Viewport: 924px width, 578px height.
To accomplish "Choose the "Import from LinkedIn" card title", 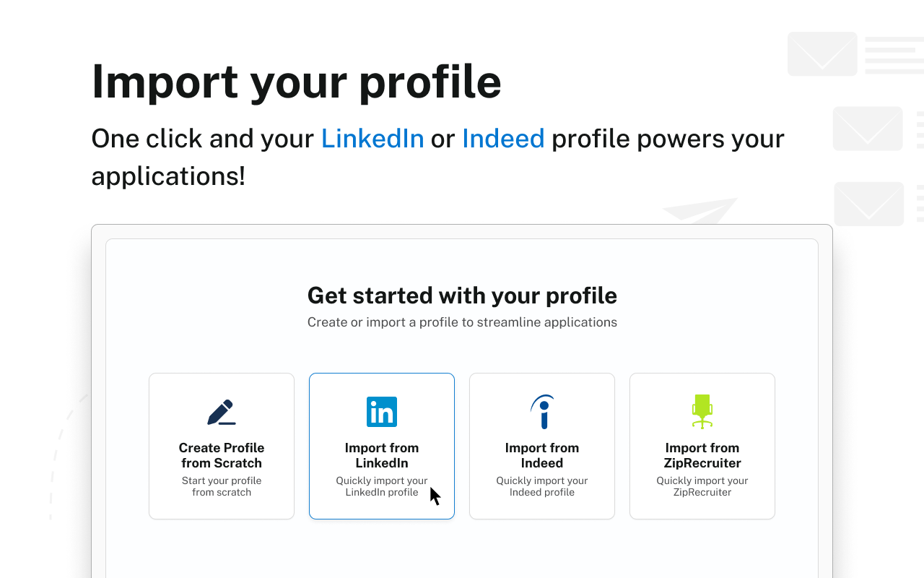I will [x=382, y=455].
